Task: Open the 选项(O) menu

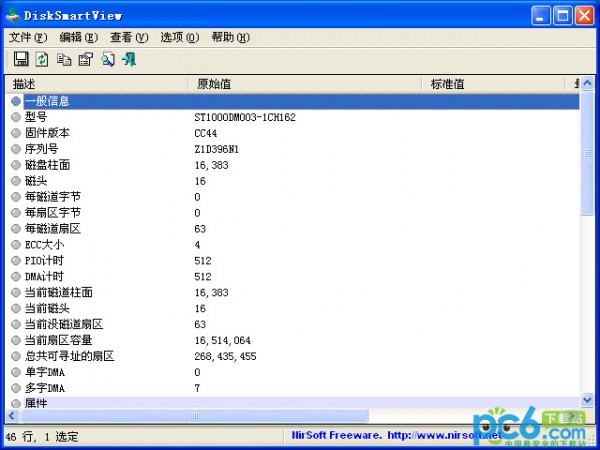Action: (180, 38)
